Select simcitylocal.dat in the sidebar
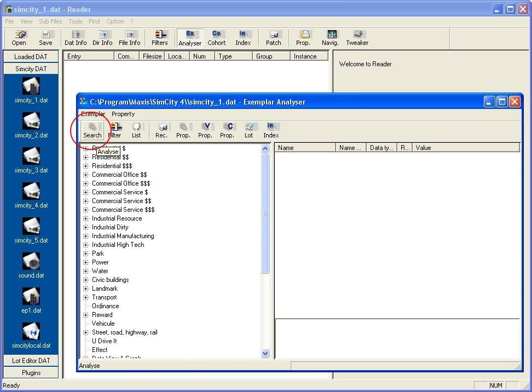This screenshot has height=392, width=532. click(x=31, y=335)
